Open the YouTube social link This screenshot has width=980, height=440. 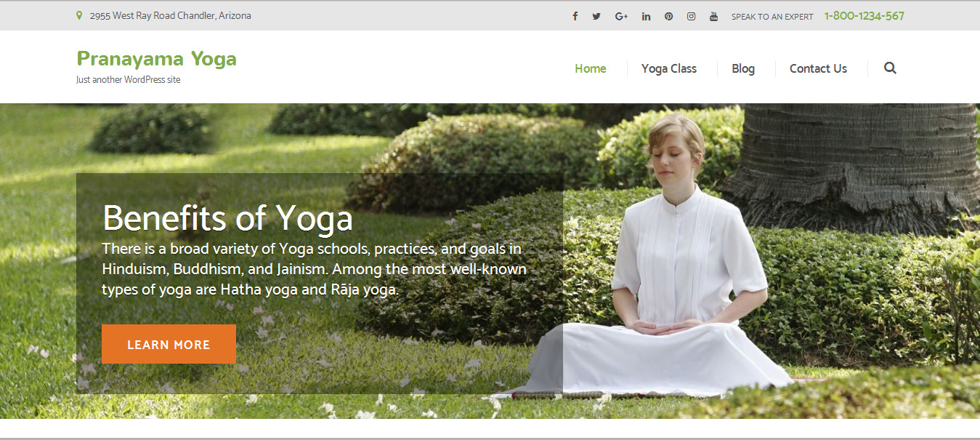pos(713,16)
